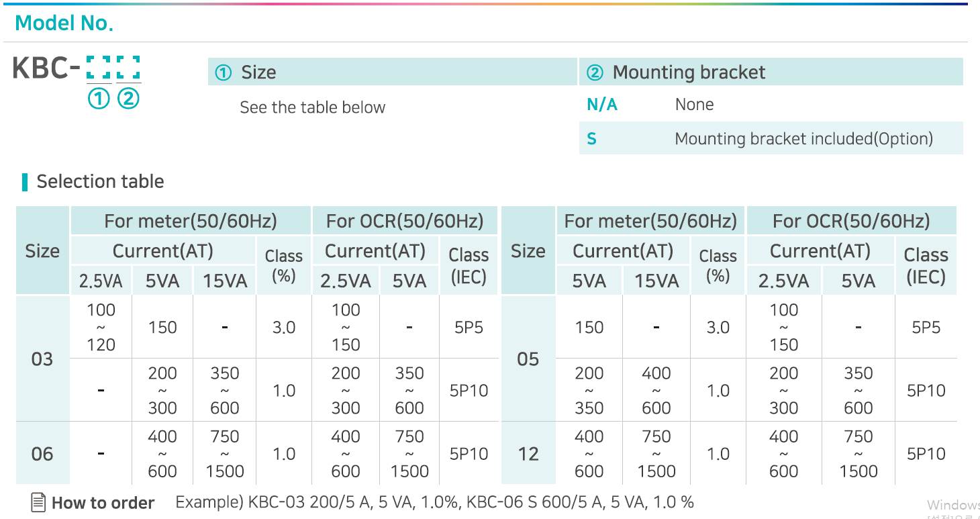
Task: Select the first dashed placeholder box after KBC-
Action: coord(99,68)
